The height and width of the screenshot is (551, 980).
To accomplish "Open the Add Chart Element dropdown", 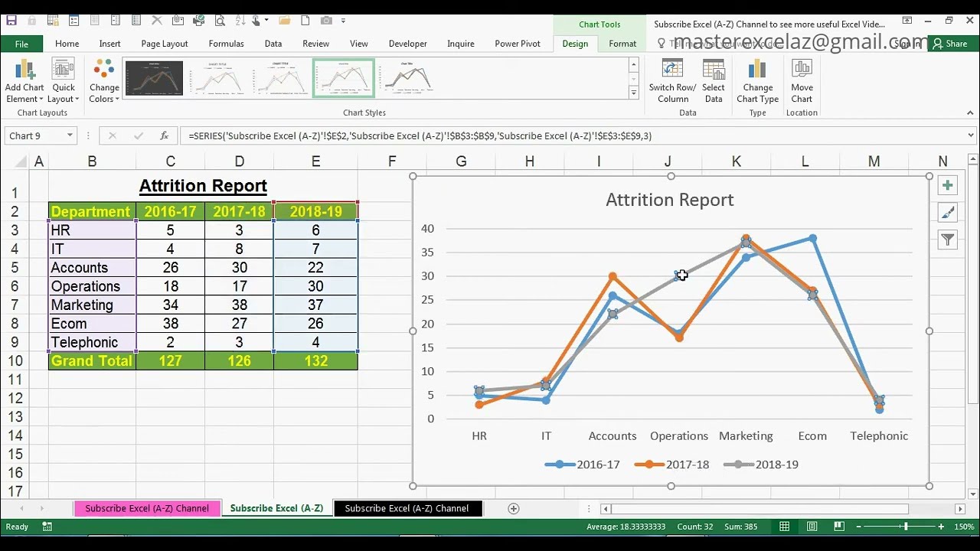I will [x=24, y=81].
